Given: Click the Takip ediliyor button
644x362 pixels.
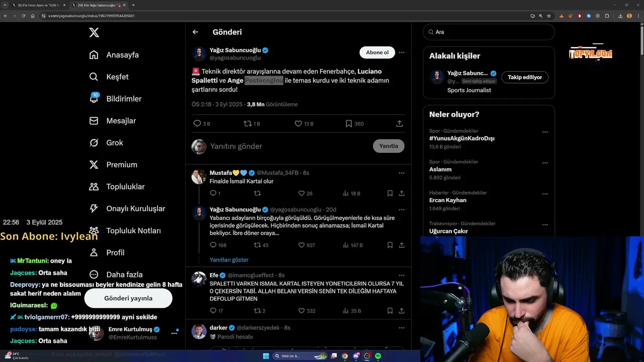Looking at the screenshot, I should point(525,77).
